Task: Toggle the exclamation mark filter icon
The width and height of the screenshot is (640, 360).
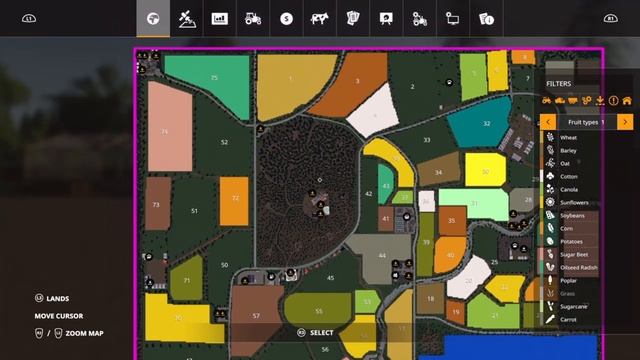Action: pos(613,100)
